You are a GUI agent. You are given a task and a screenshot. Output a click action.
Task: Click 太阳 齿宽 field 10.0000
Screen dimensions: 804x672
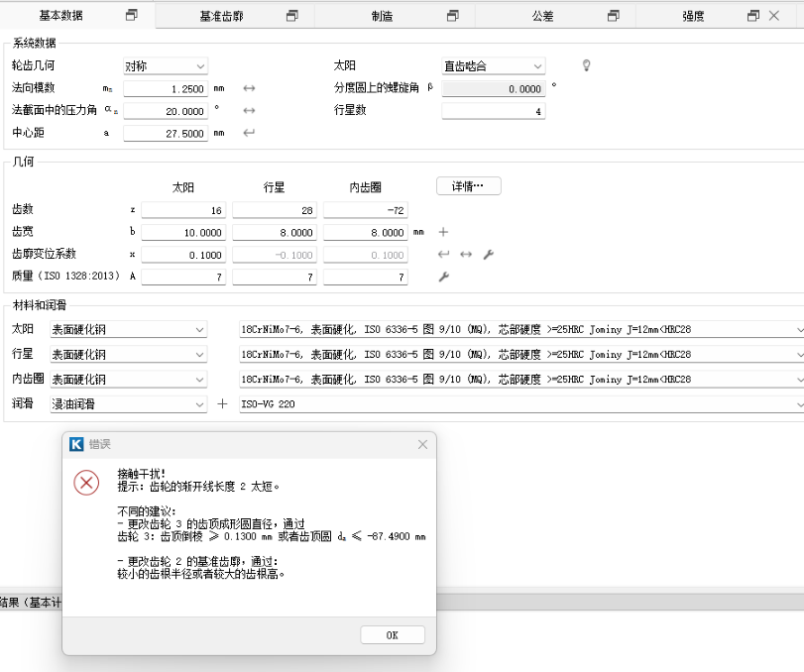[x=183, y=232]
